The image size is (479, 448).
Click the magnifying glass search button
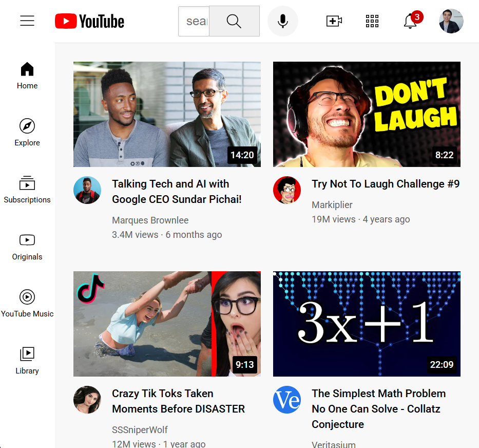(x=234, y=21)
